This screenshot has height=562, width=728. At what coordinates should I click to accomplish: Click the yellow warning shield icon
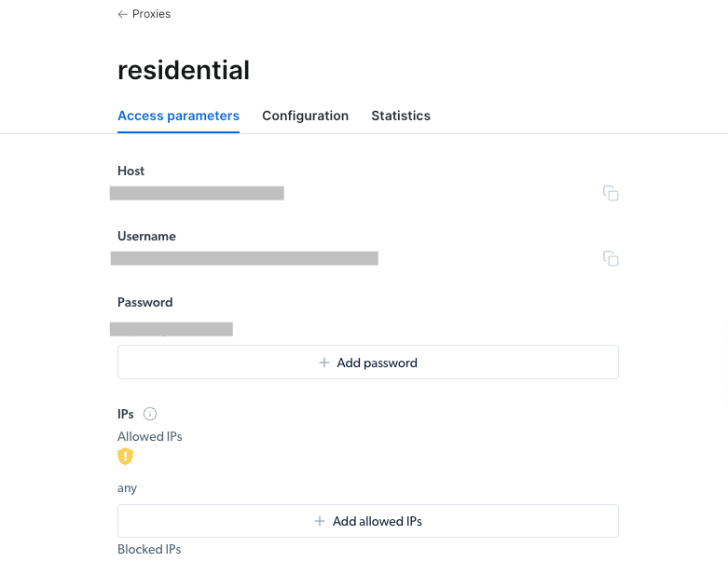coord(125,456)
